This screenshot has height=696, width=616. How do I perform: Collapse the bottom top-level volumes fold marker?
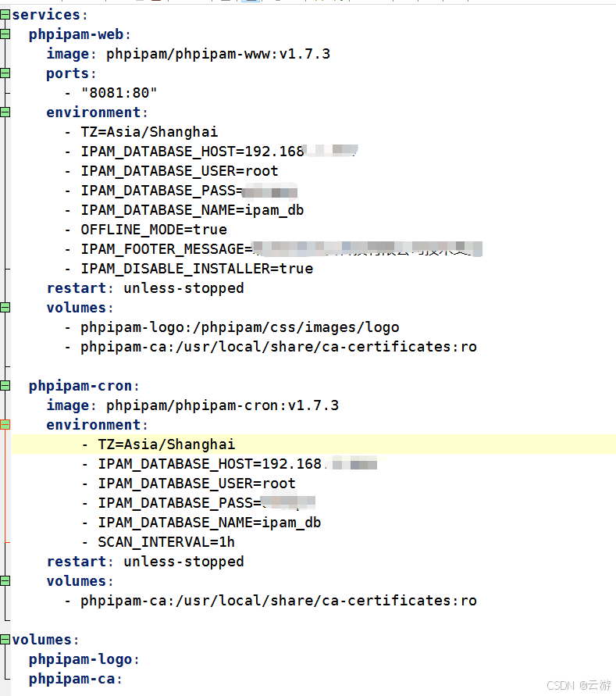5,640
